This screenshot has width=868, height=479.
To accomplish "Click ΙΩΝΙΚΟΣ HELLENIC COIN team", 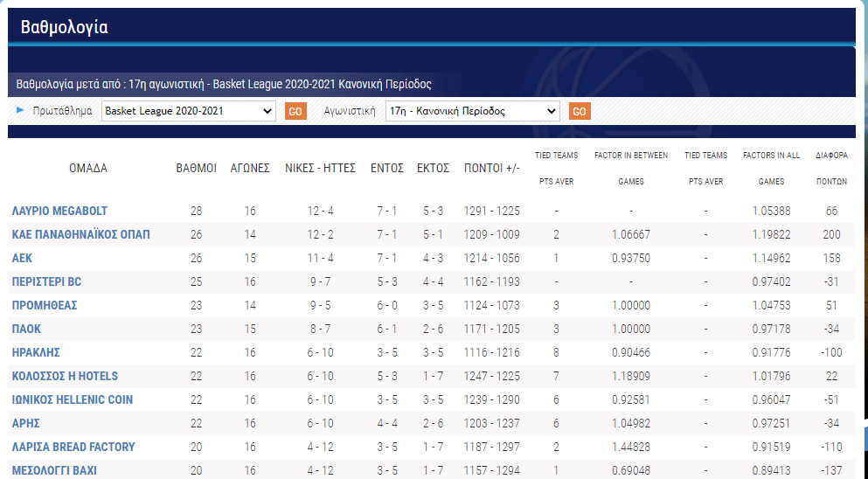I will (73, 399).
